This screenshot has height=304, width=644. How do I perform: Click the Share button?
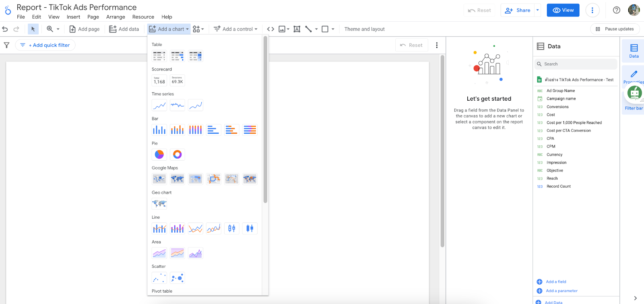[x=518, y=10]
